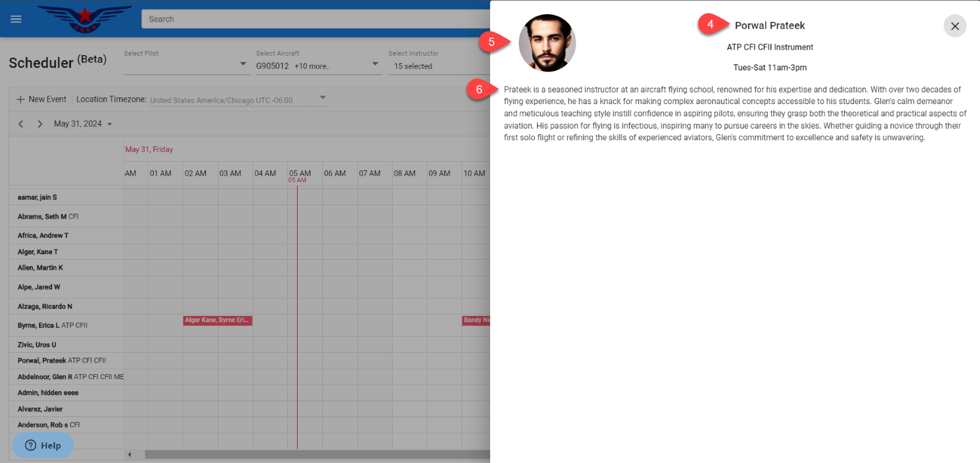Go to next day with right chevron

(40, 124)
